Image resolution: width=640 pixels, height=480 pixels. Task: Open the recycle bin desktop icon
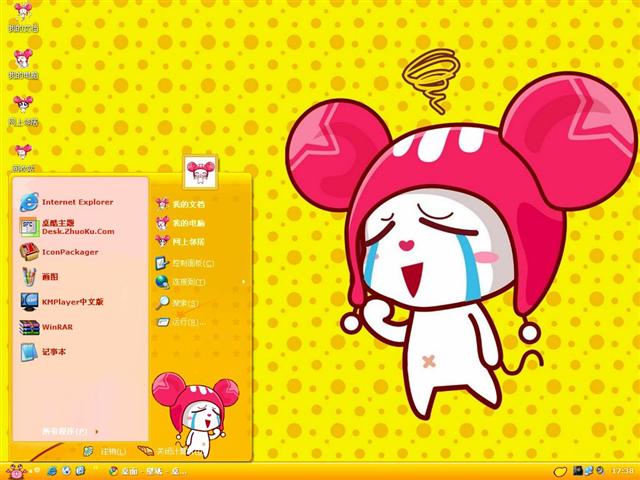pos(23,158)
